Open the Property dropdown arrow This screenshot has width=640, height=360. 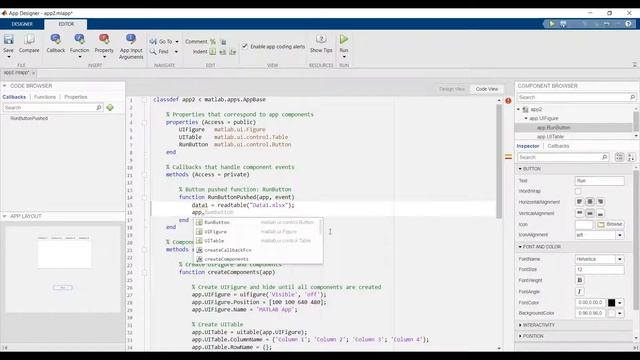pos(104,57)
